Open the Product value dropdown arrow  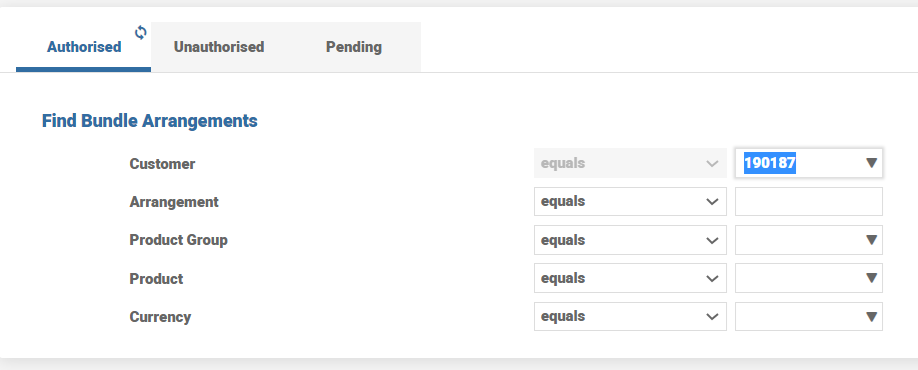(x=871, y=278)
